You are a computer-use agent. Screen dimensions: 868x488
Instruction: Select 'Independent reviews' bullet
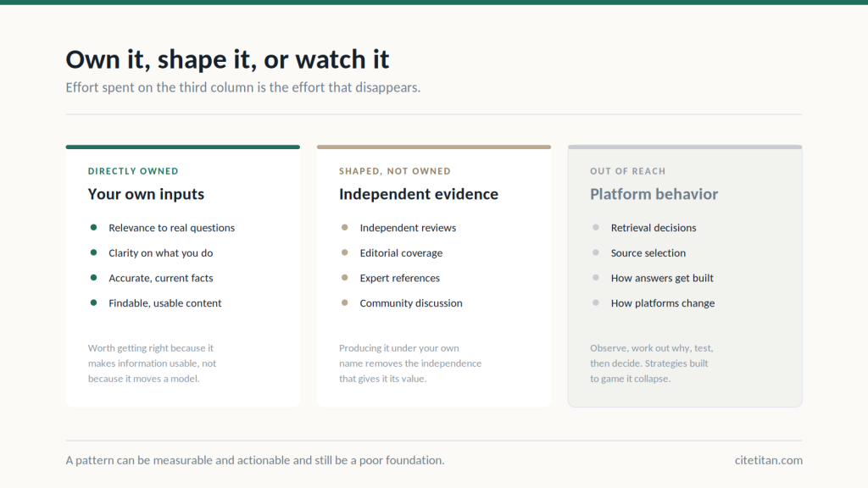408,227
